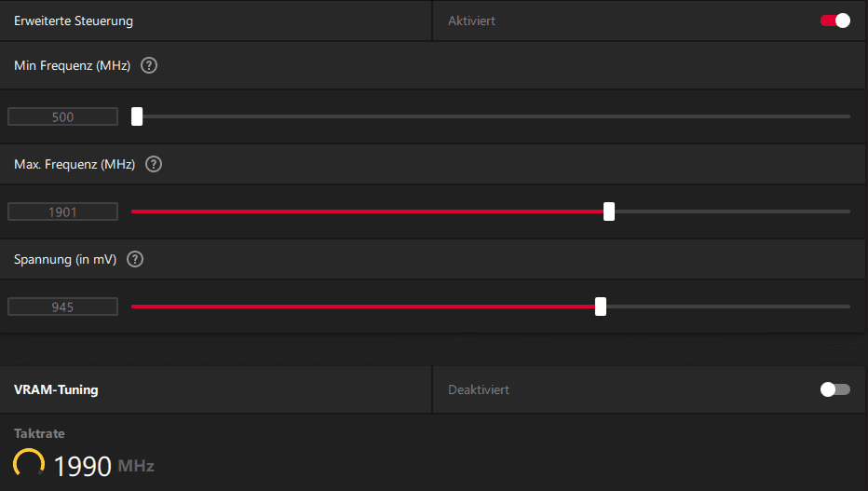
Task: Click the yellow Taktrate gauge icon
Action: coord(29,463)
